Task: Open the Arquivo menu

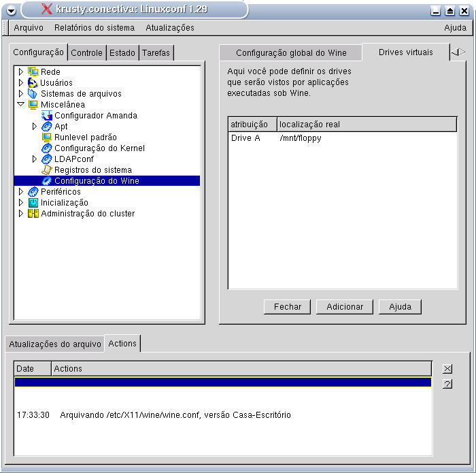Action: pyautogui.click(x=29, y=28)
